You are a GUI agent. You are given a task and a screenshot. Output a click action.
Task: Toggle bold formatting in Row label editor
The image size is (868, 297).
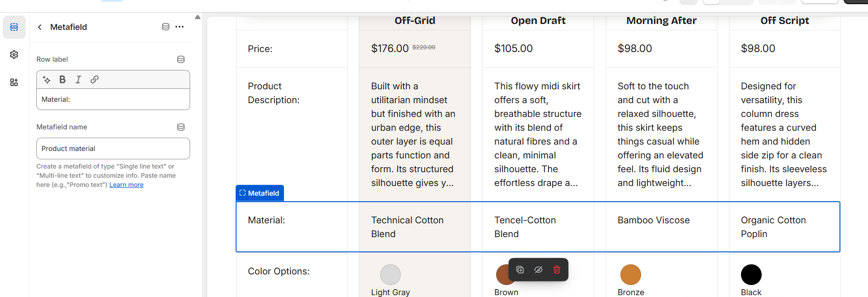(x=63, y=80)
